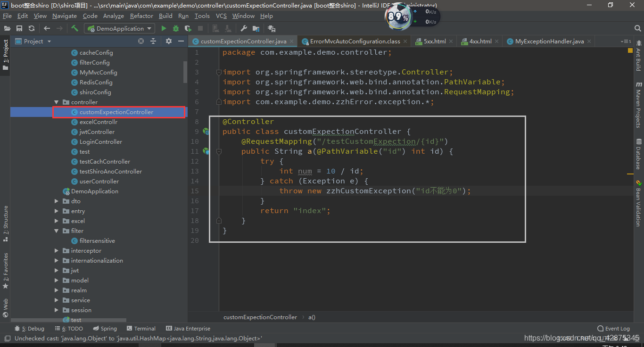Image resolution: width=644 pixels, height=347 pixels.
Task: Navigate back with the left arrow
Action: point(47,28)
